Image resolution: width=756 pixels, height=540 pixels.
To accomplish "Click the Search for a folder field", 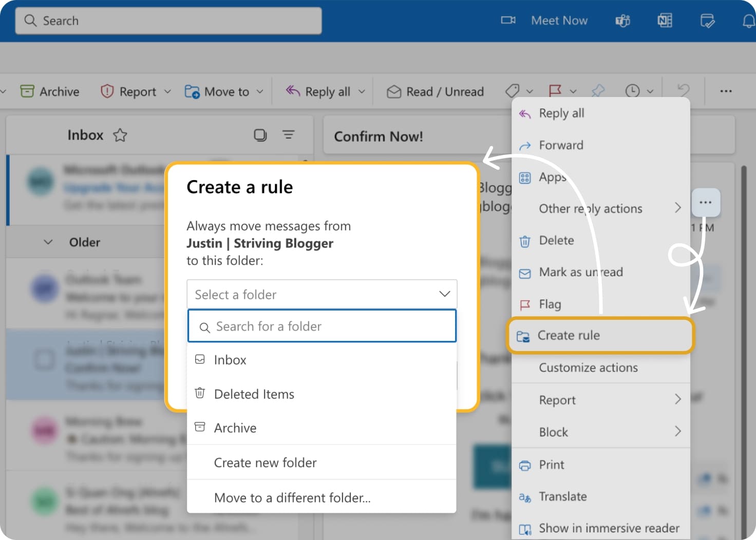I will click(322, 326).
